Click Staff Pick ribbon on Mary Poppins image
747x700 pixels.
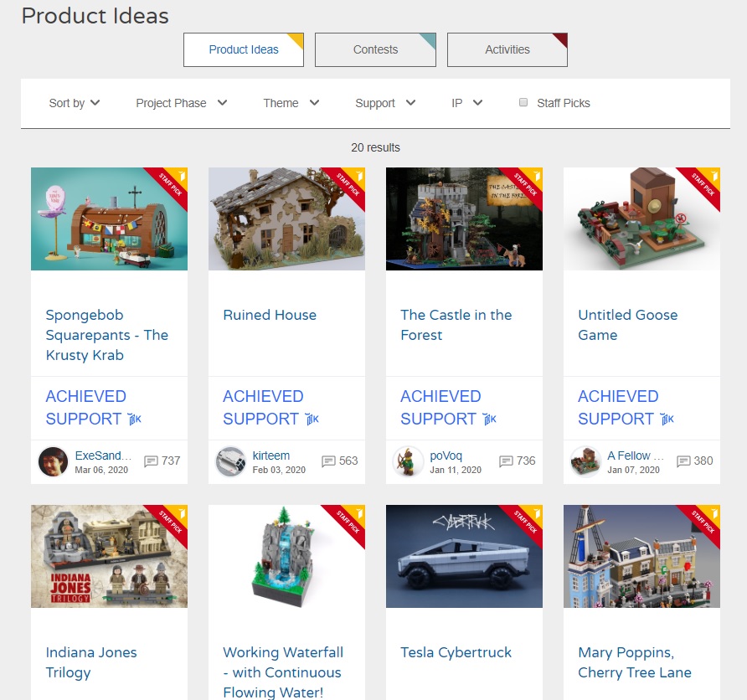click(703, 522)
